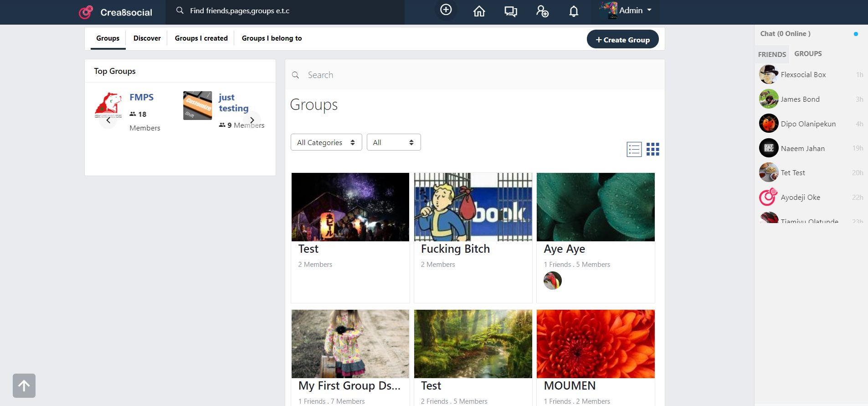Click the Vault Boy group cover thumbnail

click(x=473, y=207)
